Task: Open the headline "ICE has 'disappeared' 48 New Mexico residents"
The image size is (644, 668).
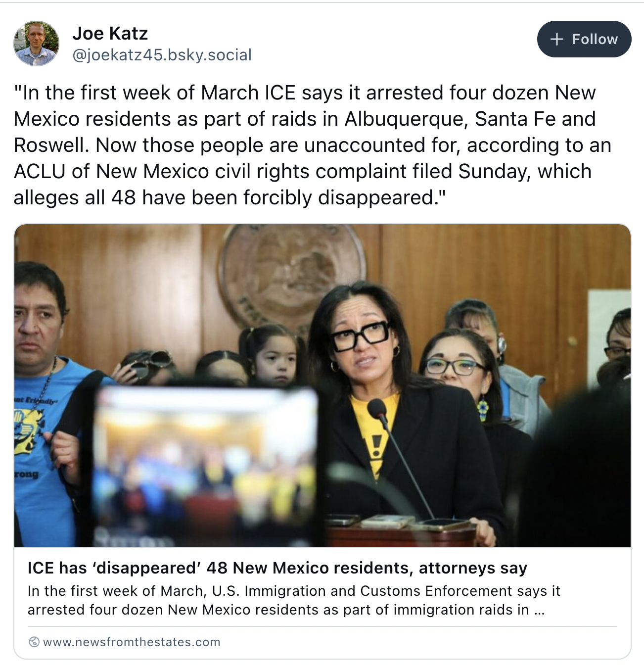Action: click(277, 568)
